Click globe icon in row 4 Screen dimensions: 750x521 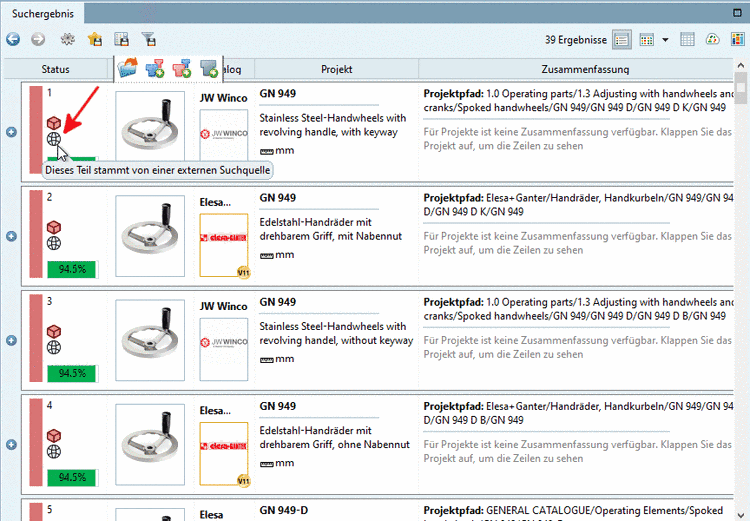(x=54, y=452)
